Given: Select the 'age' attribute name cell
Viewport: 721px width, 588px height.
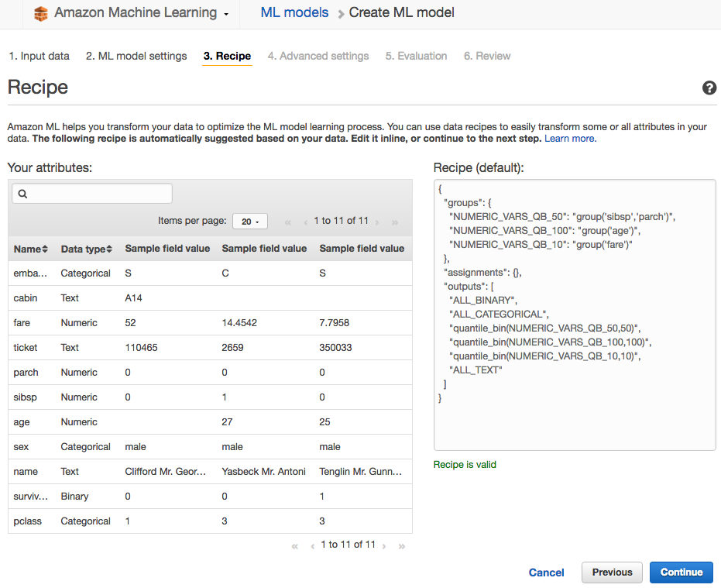Looking at the screenshot, I should pyautogui.click(x=22, y=422).
